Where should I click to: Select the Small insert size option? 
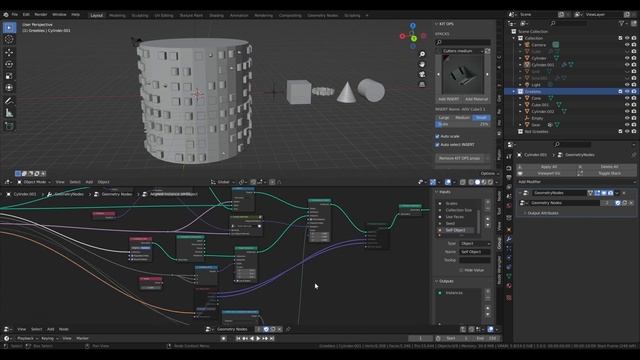click(481, 118)
